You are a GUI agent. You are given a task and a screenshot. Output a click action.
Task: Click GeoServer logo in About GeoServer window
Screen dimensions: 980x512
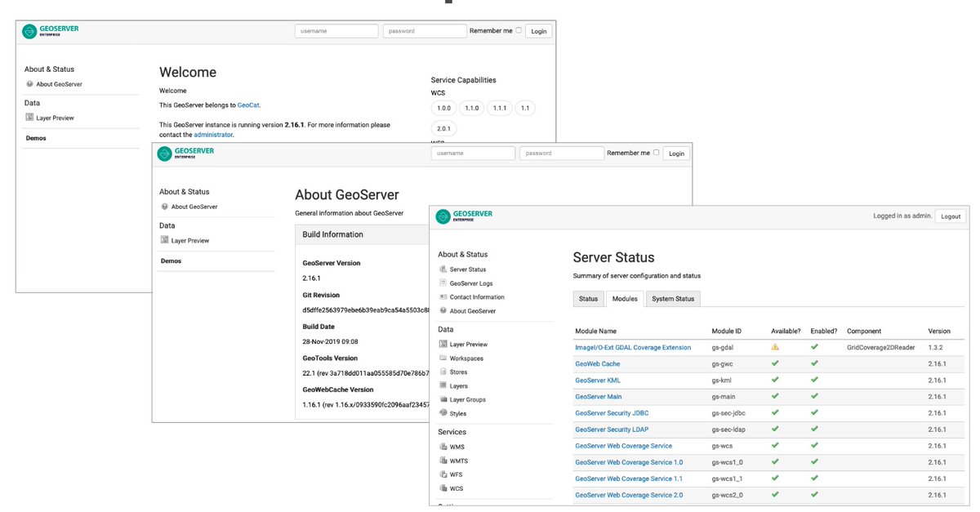pyautogui.click(x=187, y=154)
